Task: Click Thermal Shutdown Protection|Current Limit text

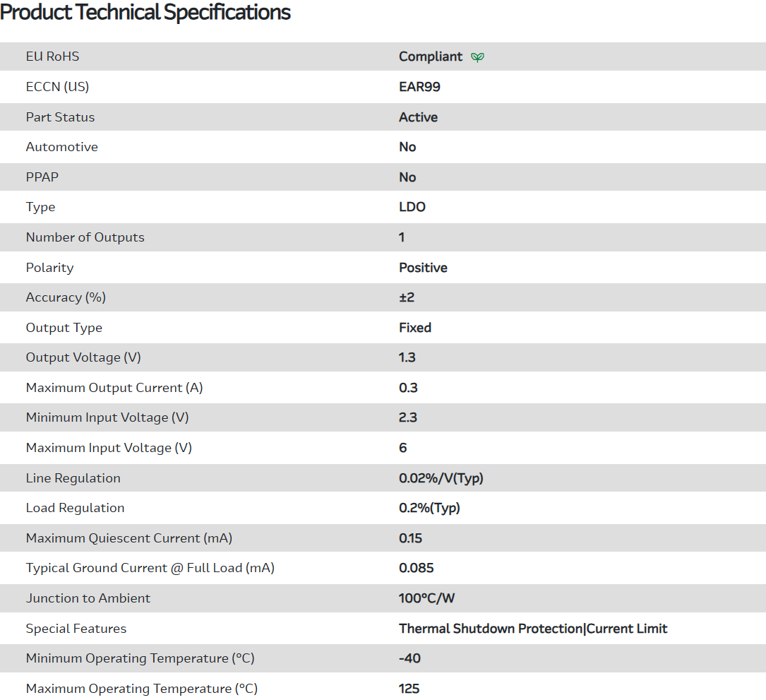Action: pyautogui.click(x=533, y=629)
